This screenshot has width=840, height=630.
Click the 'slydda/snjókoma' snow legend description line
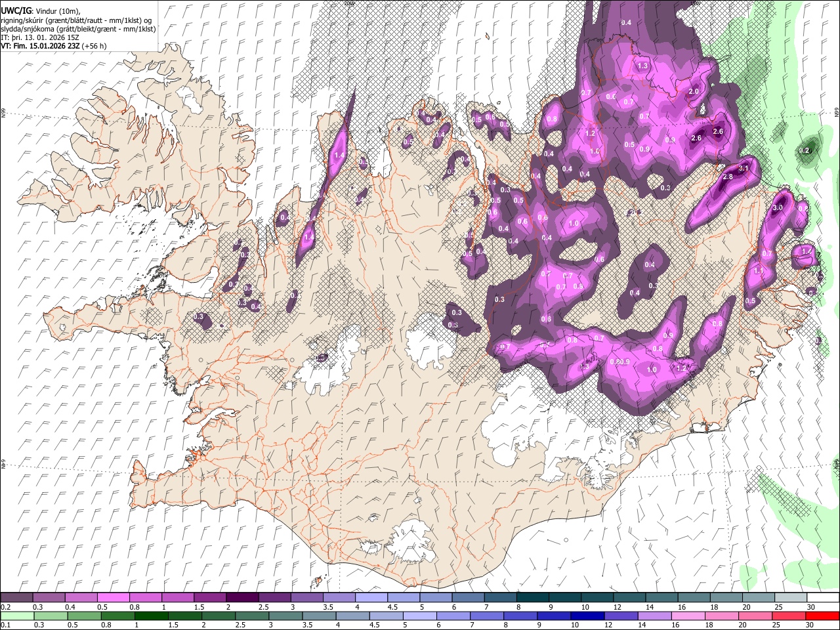[79, 29]
